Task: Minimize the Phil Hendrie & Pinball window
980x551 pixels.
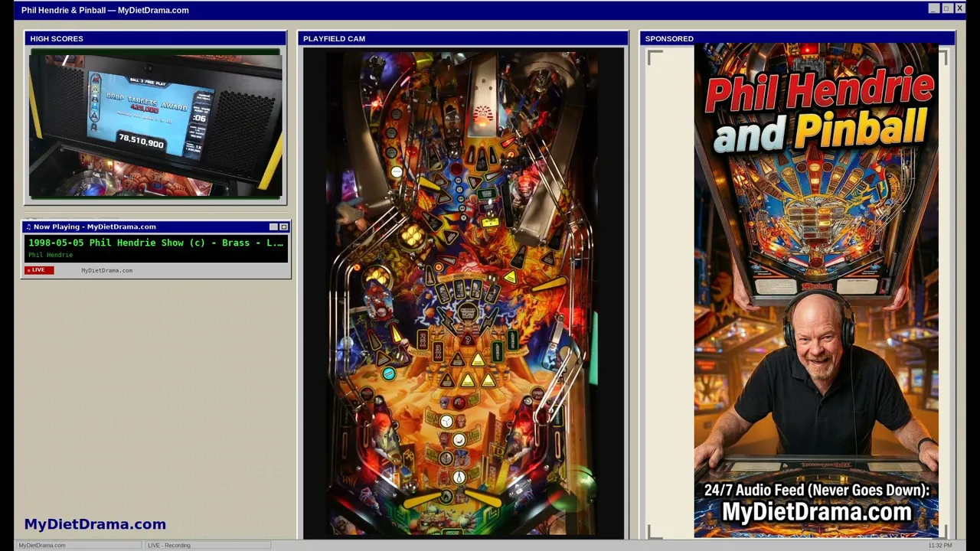Action: tap(933, 8)
